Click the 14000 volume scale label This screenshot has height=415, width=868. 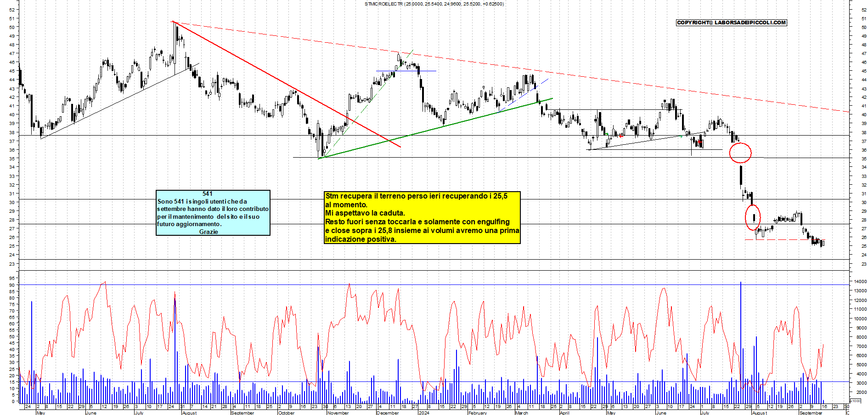tap(860, 282)
